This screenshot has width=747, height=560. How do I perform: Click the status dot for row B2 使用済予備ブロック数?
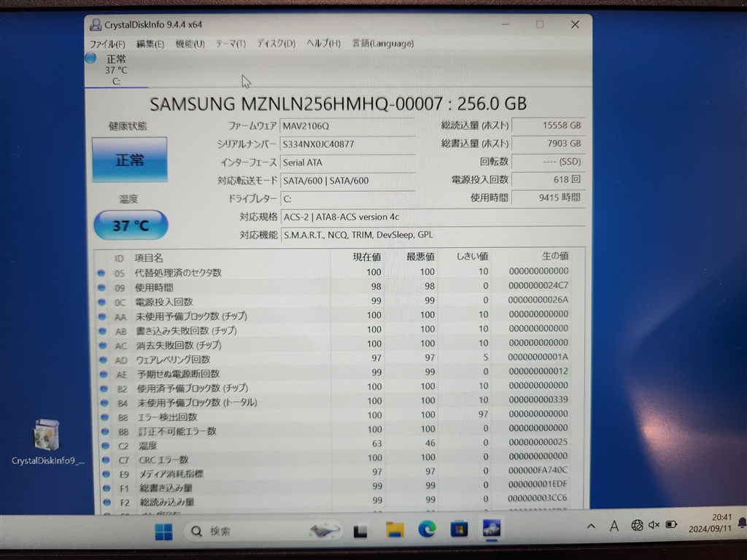pyautogui.click(x=104, y=389)
